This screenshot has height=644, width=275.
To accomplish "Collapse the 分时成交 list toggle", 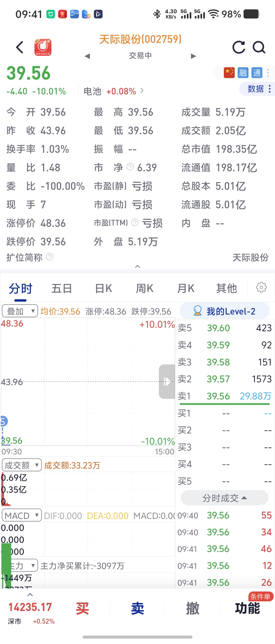I will coord(225,498).
